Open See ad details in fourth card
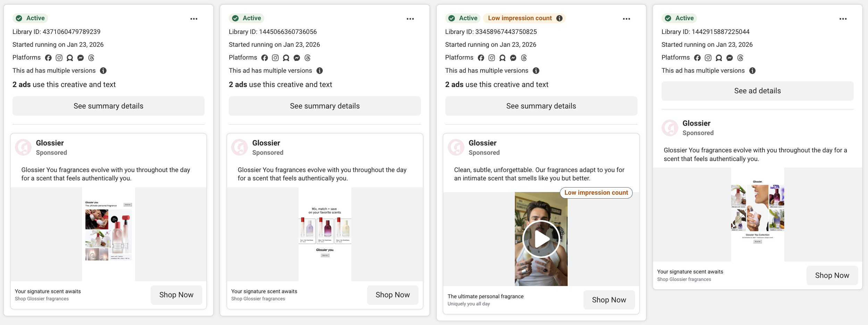868x325 pixels. pyautogui.click(x=757, y=91)
